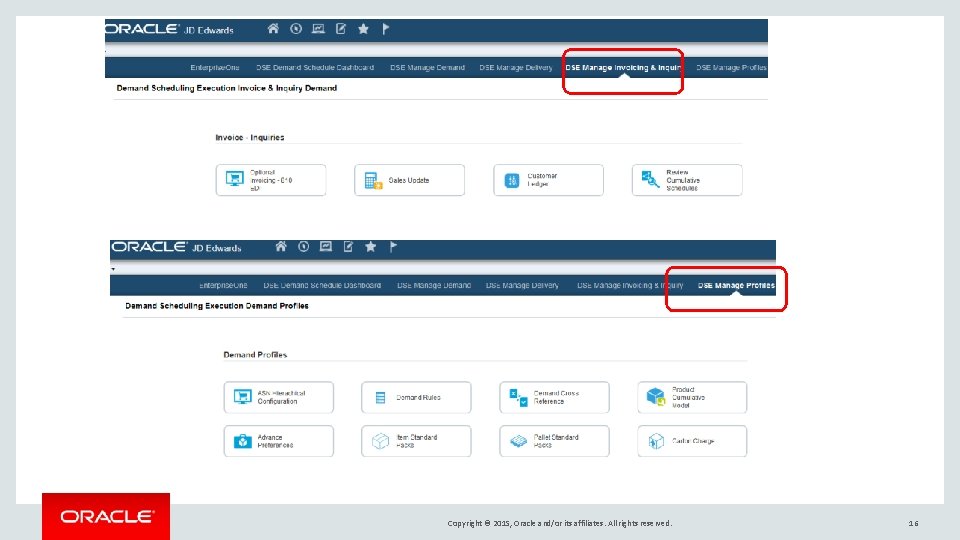Click the Product Cumulative Model cube icon
The height and width of the screenshot is (540, 960).
pyautogui.click(x=656, y=397)
